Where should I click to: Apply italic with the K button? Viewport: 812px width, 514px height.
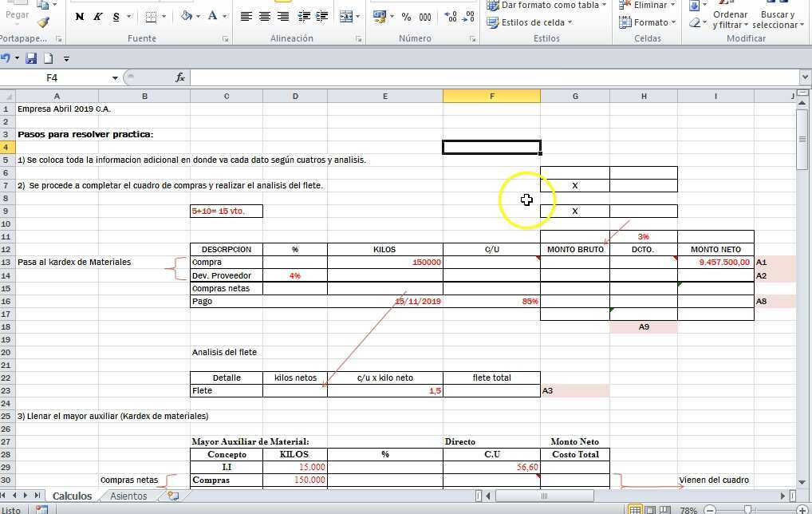click(x=97, y=17)
